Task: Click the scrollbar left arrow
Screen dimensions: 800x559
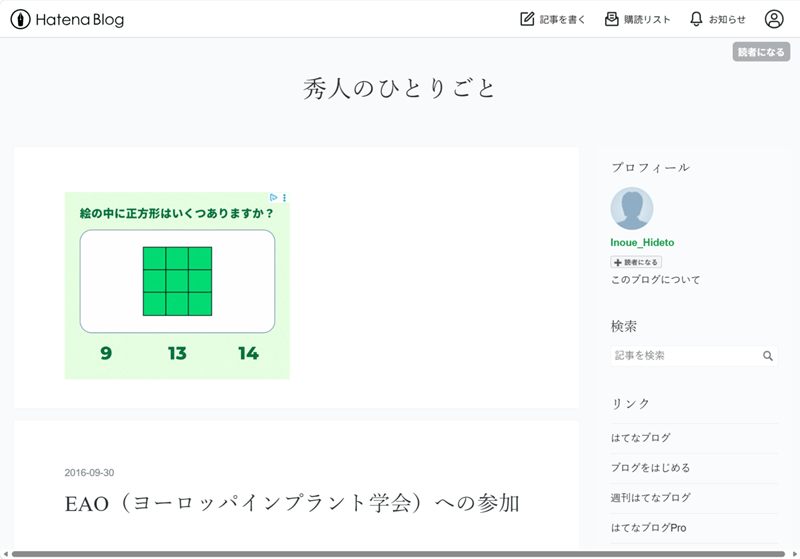Action: click(5, 554)
